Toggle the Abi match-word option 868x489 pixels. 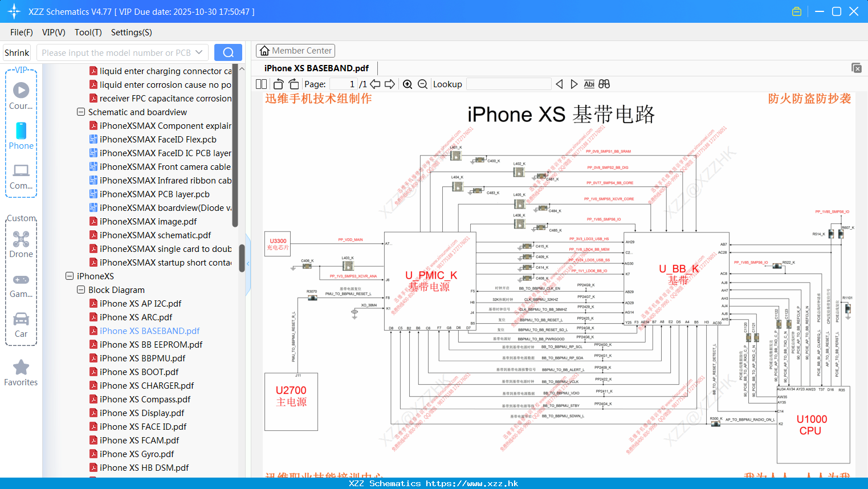click(x=589, y=84)
